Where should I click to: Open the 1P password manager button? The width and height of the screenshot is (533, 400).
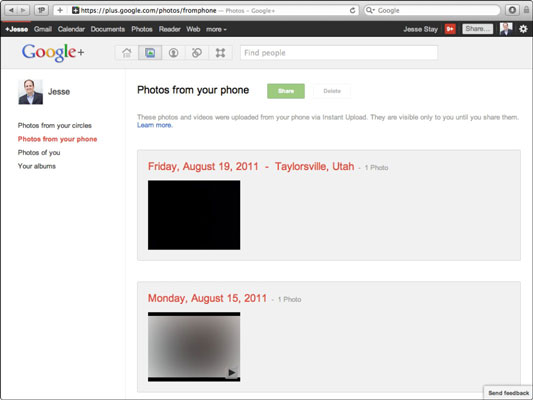click(x=41, y=10)
